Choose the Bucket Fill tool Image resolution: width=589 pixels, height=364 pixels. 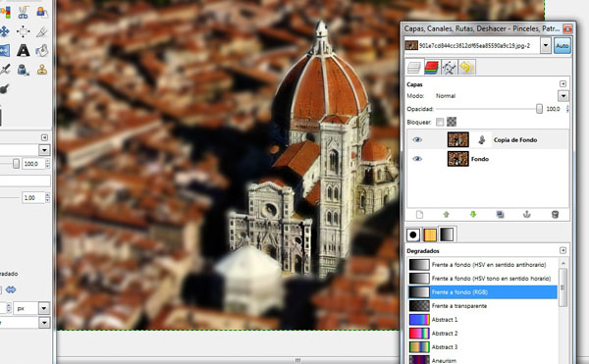[x=42, y=50]
